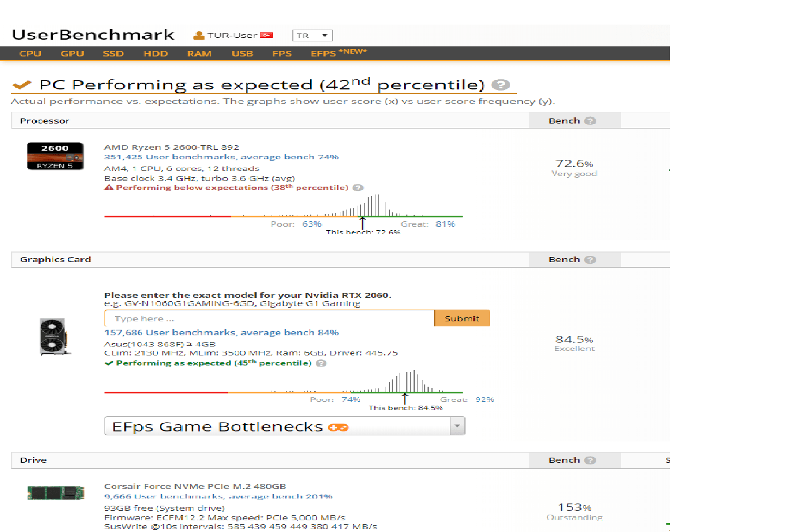Open the SSD tab
Viewport: 793px width, 532px height.
tap(113, 54)
